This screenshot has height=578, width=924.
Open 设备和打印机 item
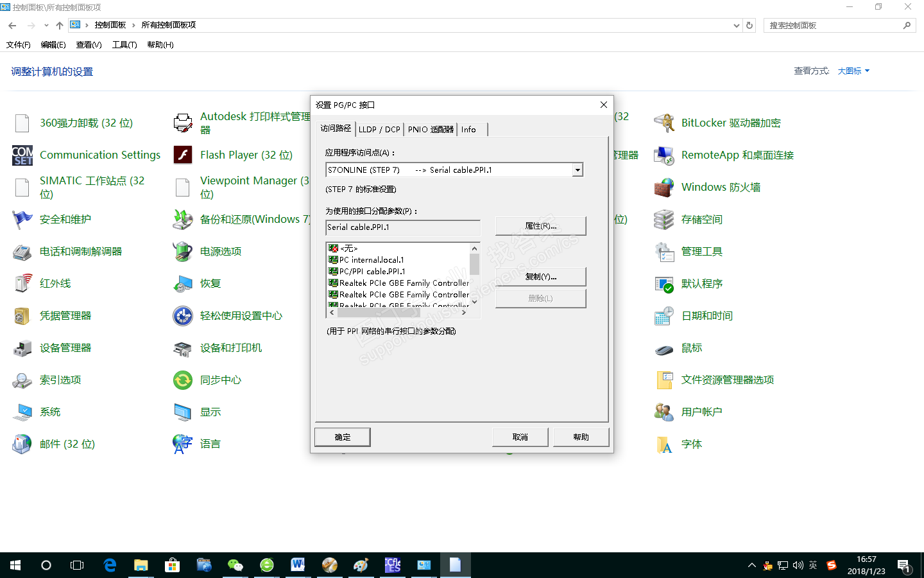[x=218, y=347]
